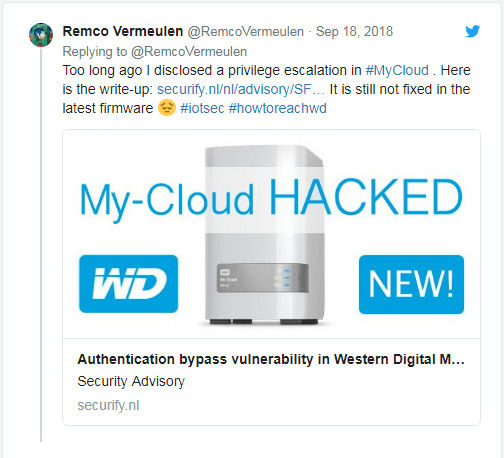Click the Twitter bird logo icon
Viewport: 504px width, 458px height.
(472, 31)
